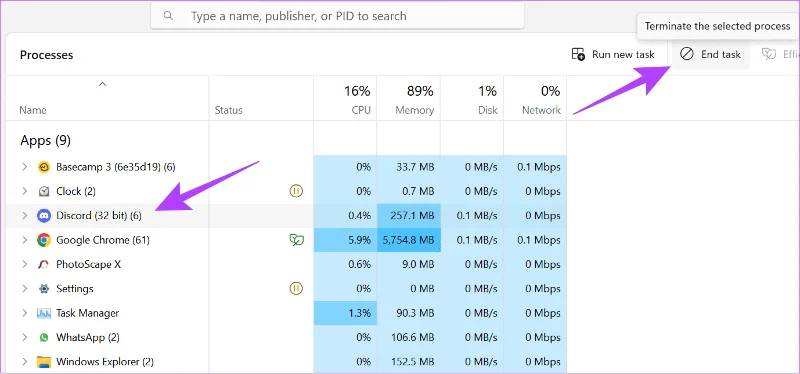Image resolution: width=800 pixels, height=374 pixels.
Task: Click PhotoScape X's 0.6% CPU cell
Action: [x=345, y=264]
